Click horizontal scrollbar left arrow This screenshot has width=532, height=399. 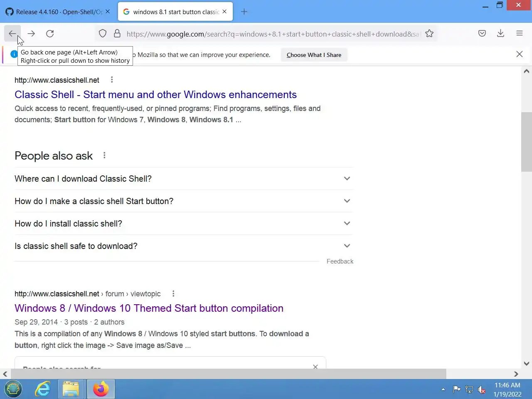(x=5, y=374)
